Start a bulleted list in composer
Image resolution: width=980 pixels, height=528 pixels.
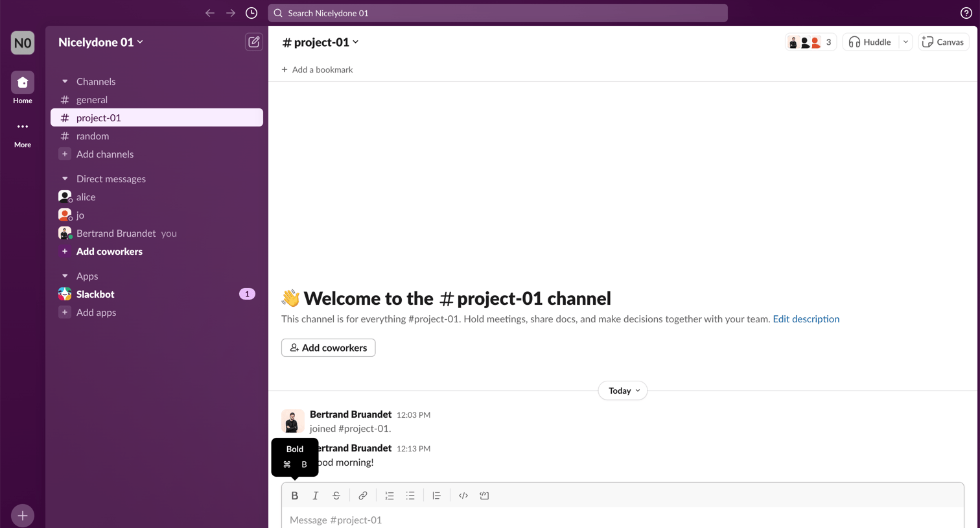click(x=410, y=496)
